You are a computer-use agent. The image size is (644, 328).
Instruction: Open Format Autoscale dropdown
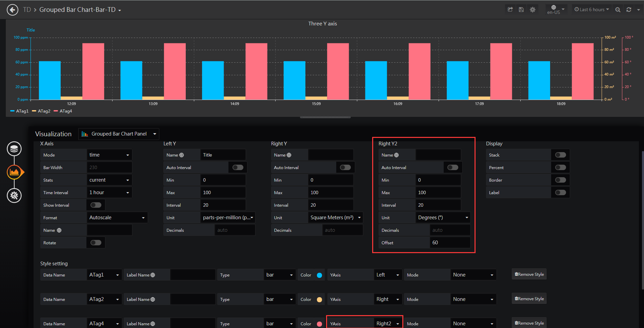coord(117,218)
